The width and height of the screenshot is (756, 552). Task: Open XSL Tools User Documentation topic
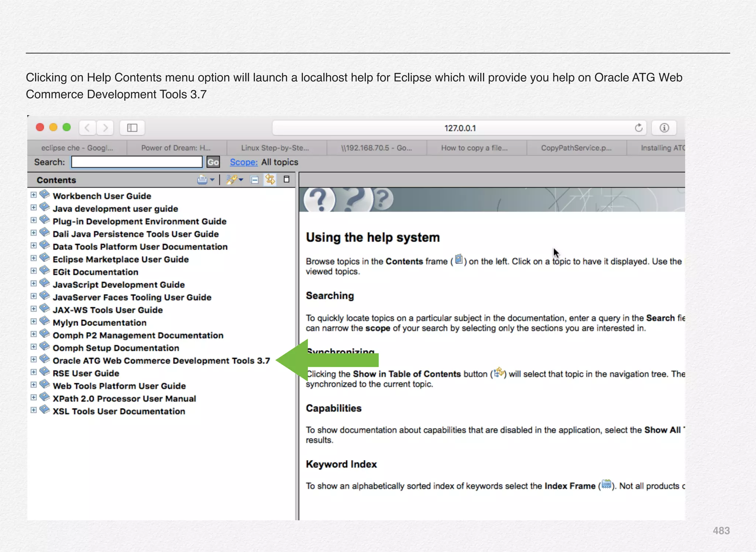(x=119, y=411)
